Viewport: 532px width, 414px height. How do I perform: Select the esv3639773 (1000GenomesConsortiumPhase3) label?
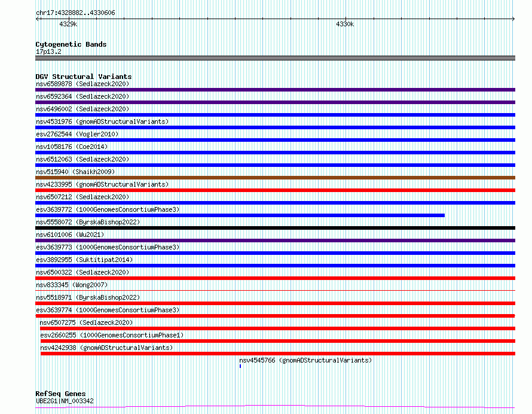pos(108,247)
